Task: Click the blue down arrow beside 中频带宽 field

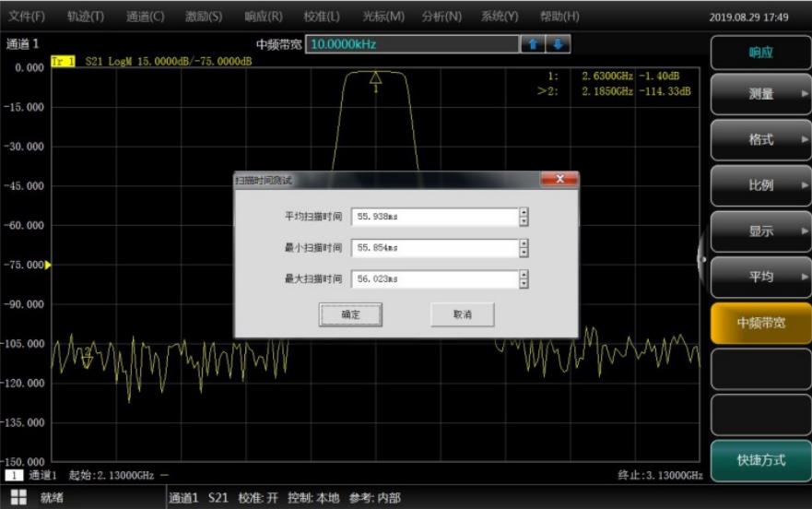Action: (559, 44)
